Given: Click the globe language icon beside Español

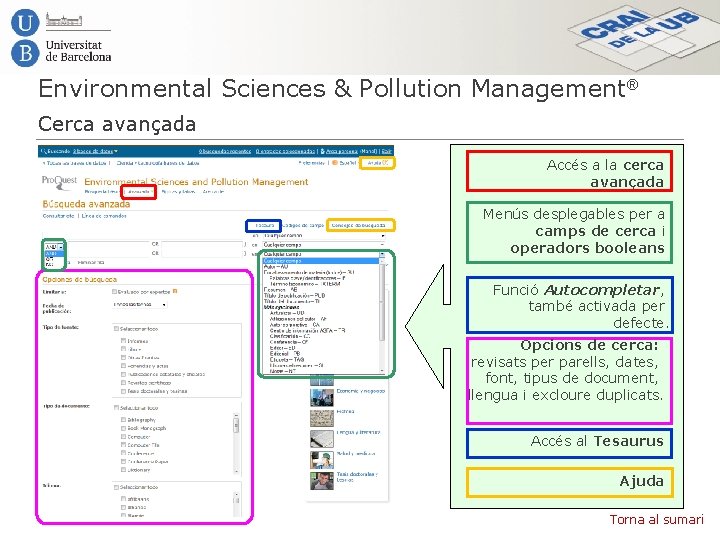Looking at the screenshot, I should pyautogui.click(x=335, y=163).
